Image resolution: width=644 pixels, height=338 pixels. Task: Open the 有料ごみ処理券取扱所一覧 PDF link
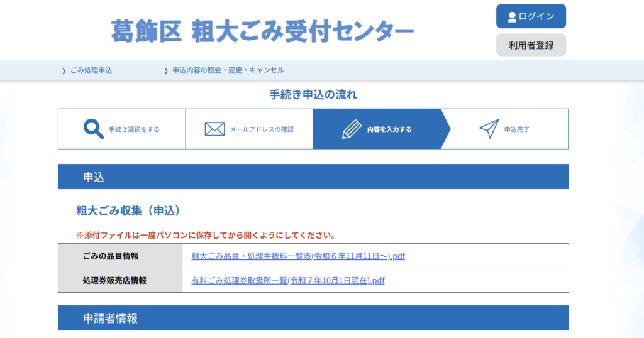pos(287,280)
